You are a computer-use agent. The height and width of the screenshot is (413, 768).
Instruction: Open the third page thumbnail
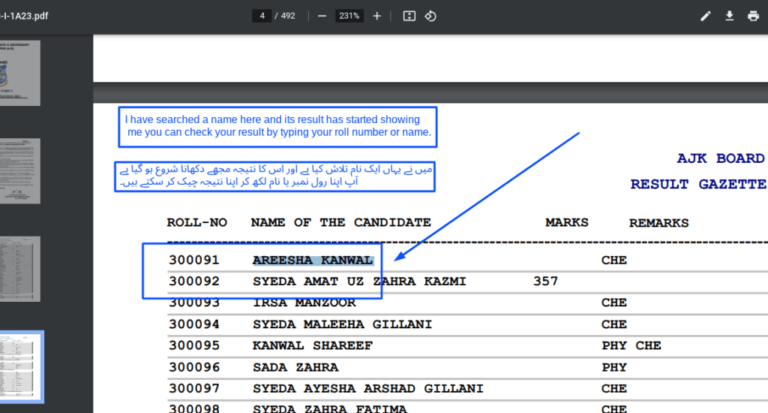[x=20, y=269]
